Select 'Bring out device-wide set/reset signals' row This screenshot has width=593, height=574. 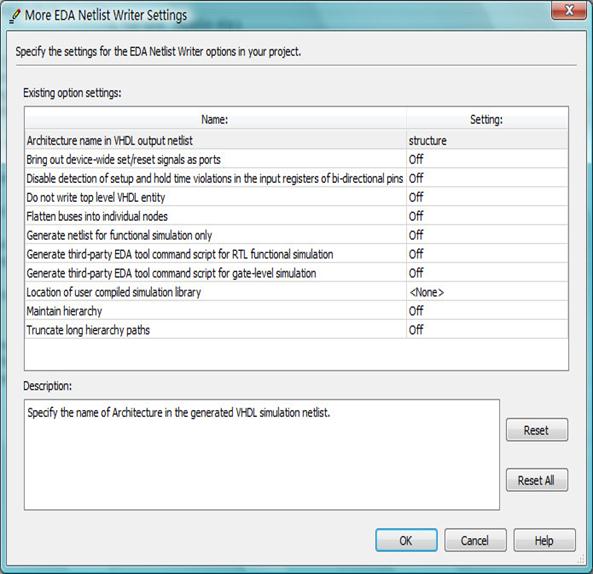click(296, 159)
